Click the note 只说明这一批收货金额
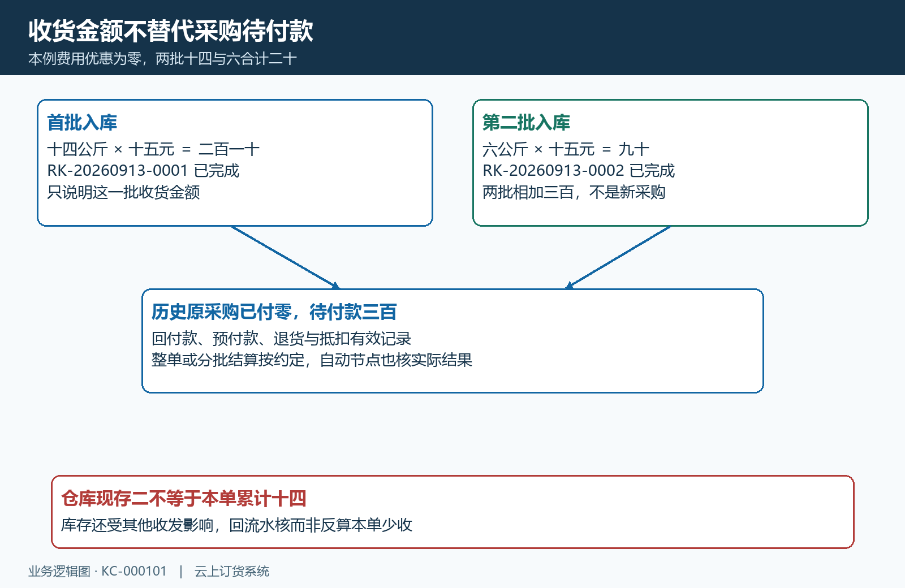 point(123,192)
